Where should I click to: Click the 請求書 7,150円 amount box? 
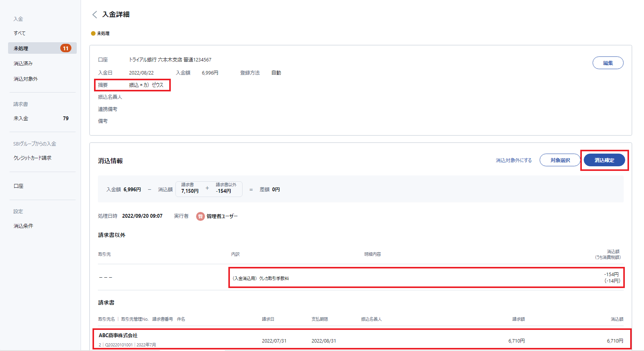[x=190, y=189]
